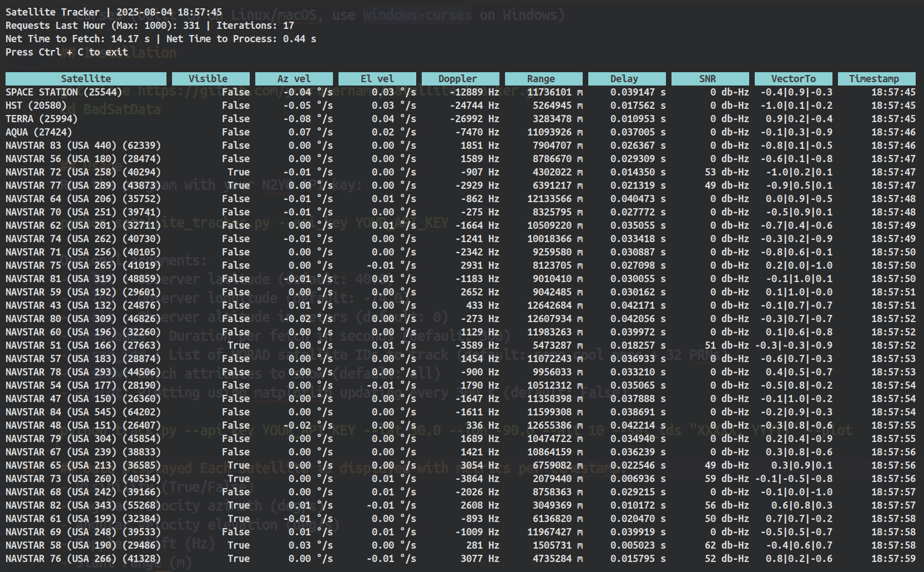The width and height of the screenshot is (924, 572).
Task: Select 'NAVSTAR 82 (USA 343) (55268)' row name
Action: coord(83,505)
